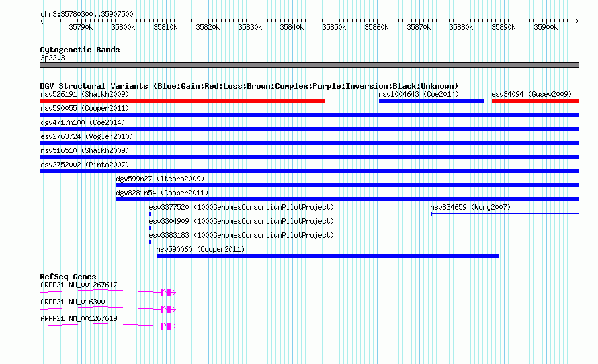The image size is (598, 364).
Task: Click the thin nsv834659 (Wong2007) variant line
Action: click(x=505, y=214)
